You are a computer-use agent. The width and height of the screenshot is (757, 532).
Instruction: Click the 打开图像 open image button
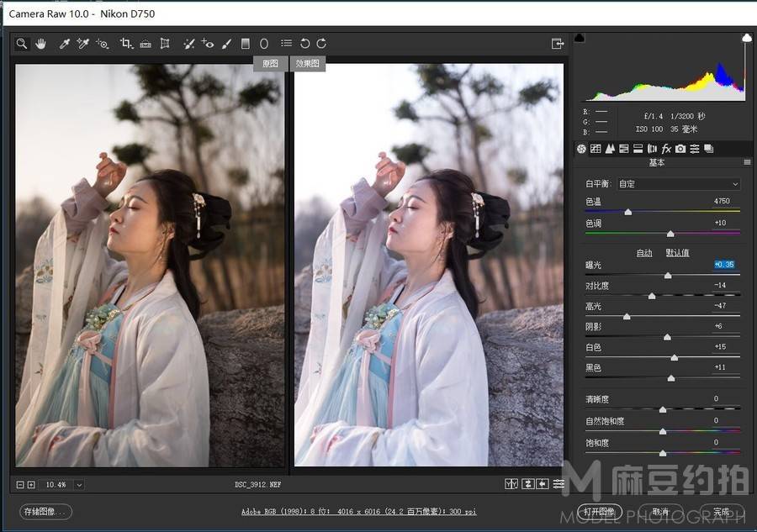600,512
